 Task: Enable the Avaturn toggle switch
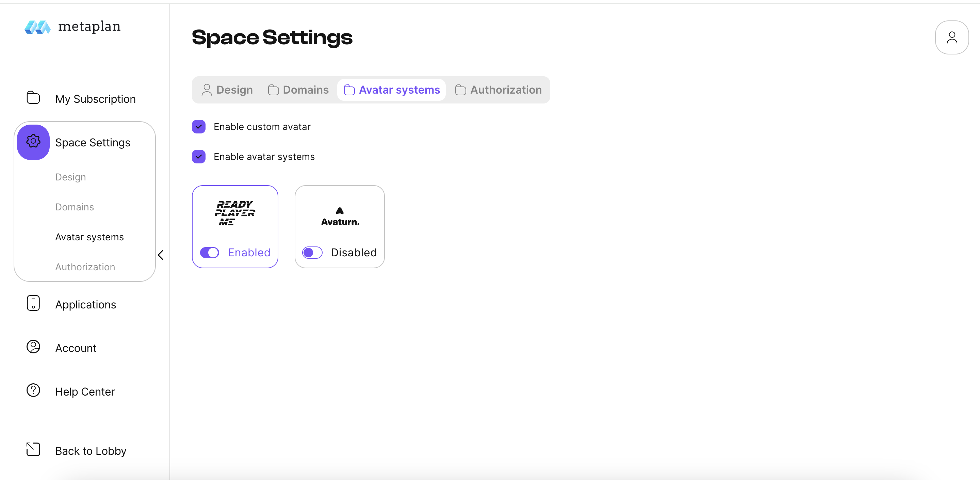(312, 252)
